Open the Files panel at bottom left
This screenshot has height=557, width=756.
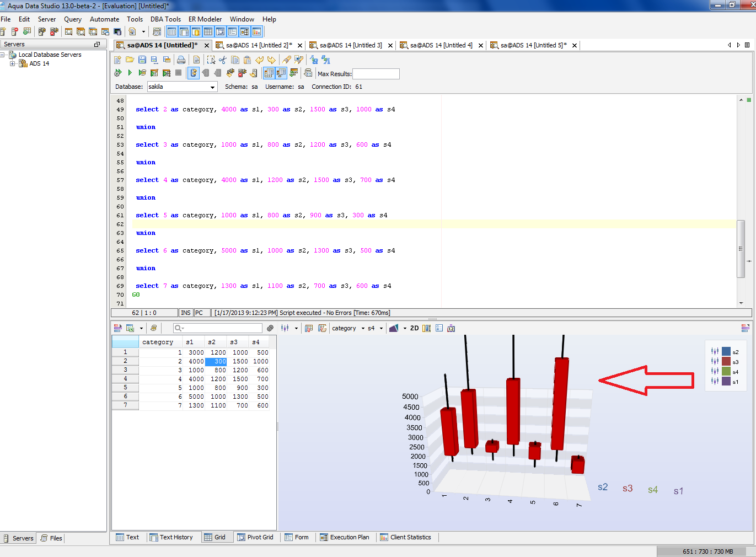tap(51, 538)
